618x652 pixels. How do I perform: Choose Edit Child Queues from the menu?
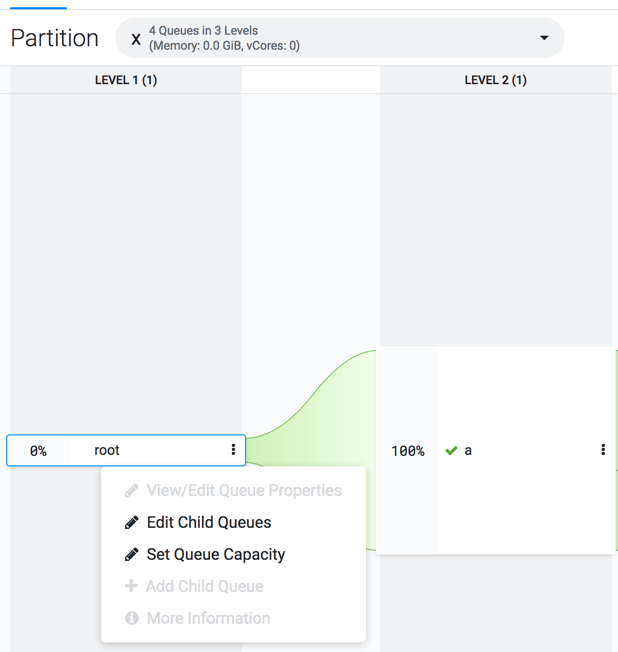209,522
